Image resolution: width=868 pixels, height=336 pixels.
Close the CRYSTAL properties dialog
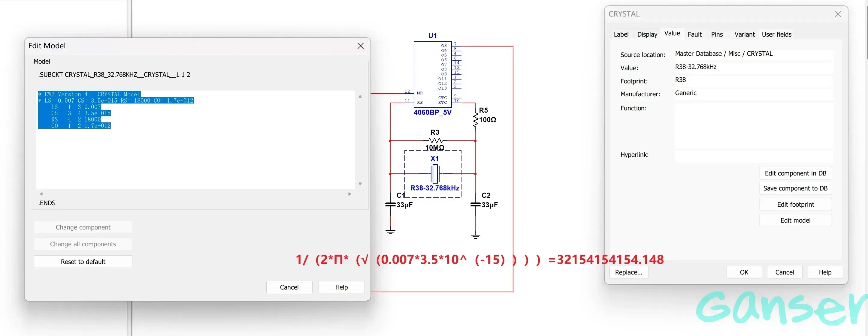pyautogui.click(x=838, y=14)
